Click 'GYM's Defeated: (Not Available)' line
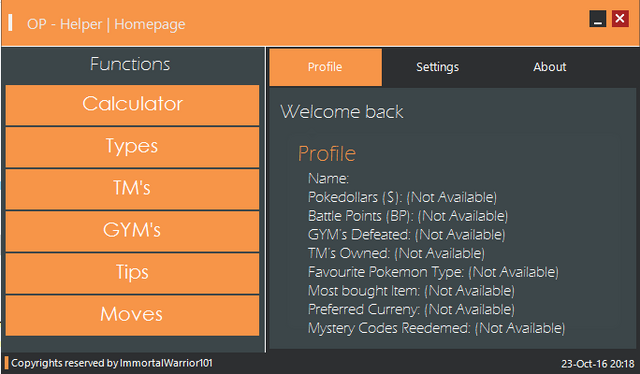The height and width of the screenshot is (374, 640). pos(407,235)
